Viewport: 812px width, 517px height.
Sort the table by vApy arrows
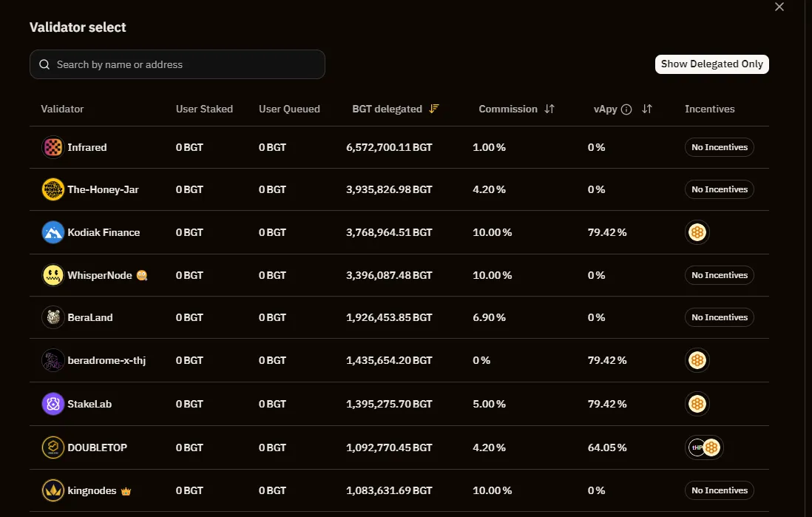pos(647,109)
